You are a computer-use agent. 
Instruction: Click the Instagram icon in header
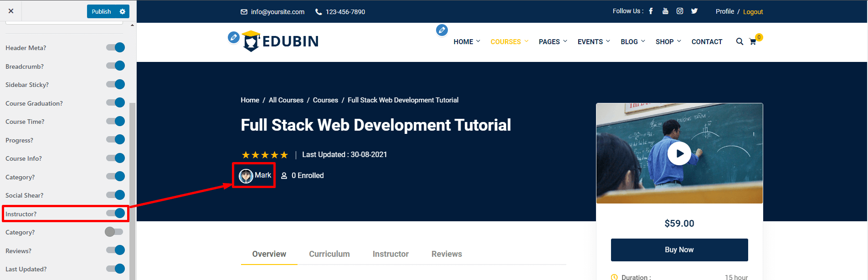click(680, 11)
